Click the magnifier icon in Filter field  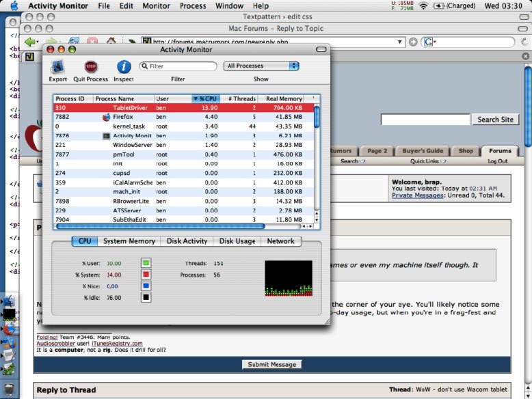[x=144, y=66]
